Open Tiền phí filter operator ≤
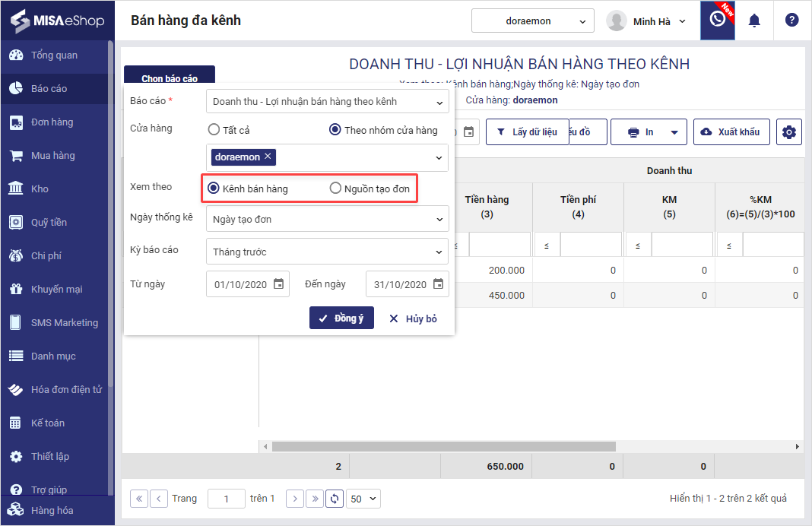The height and width of the screenshot is (526, 812). coord(547,246)
